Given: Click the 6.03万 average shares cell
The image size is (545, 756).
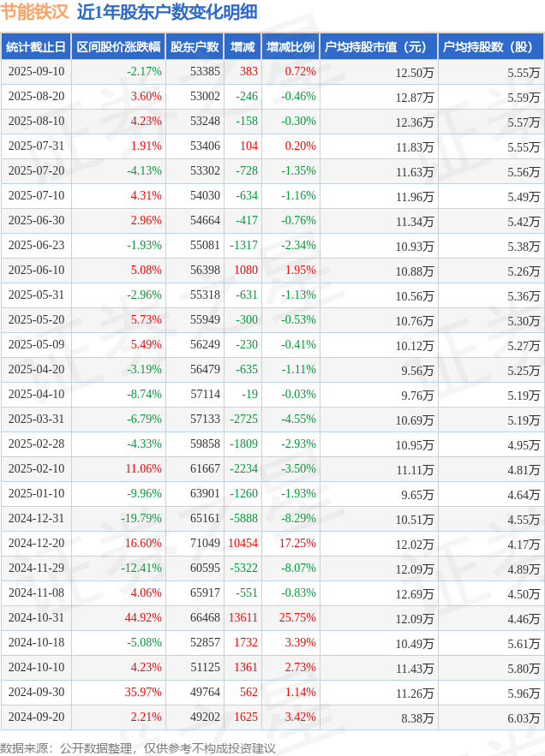Looking at the screenshot, I should pos(524,718).
